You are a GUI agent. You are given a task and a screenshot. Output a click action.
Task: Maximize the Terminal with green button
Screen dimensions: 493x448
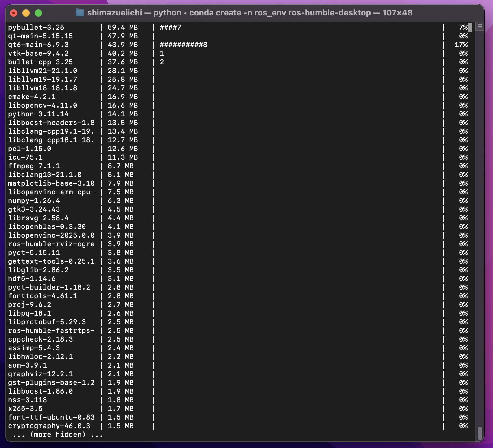point(38,13)
